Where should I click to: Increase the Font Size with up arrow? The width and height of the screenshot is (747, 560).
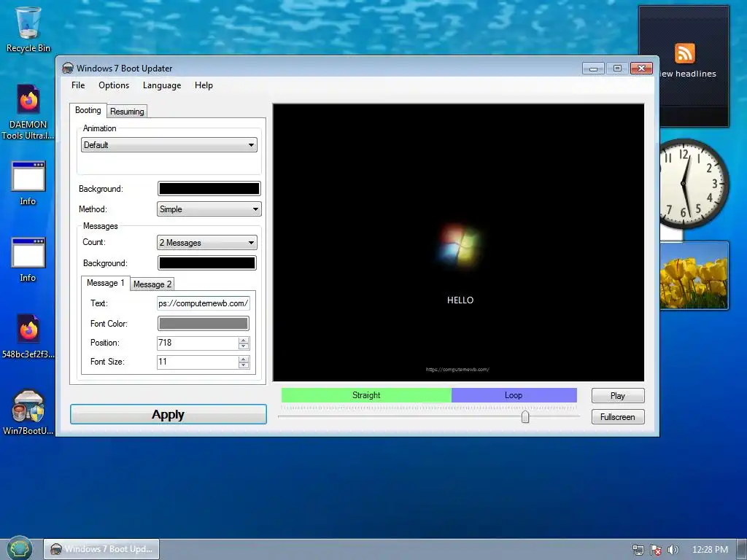click(244, 359)
